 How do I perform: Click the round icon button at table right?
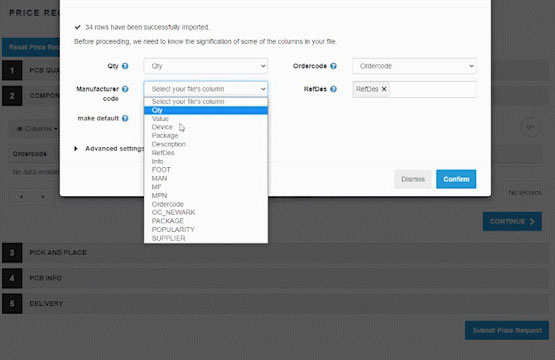[530, 127]
